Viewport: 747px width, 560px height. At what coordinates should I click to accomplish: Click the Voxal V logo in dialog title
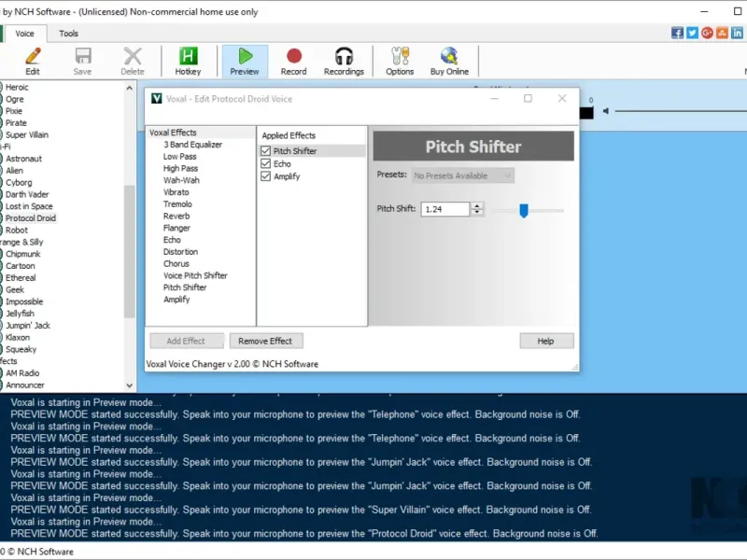pyautogui.click(x=156, y=99)
